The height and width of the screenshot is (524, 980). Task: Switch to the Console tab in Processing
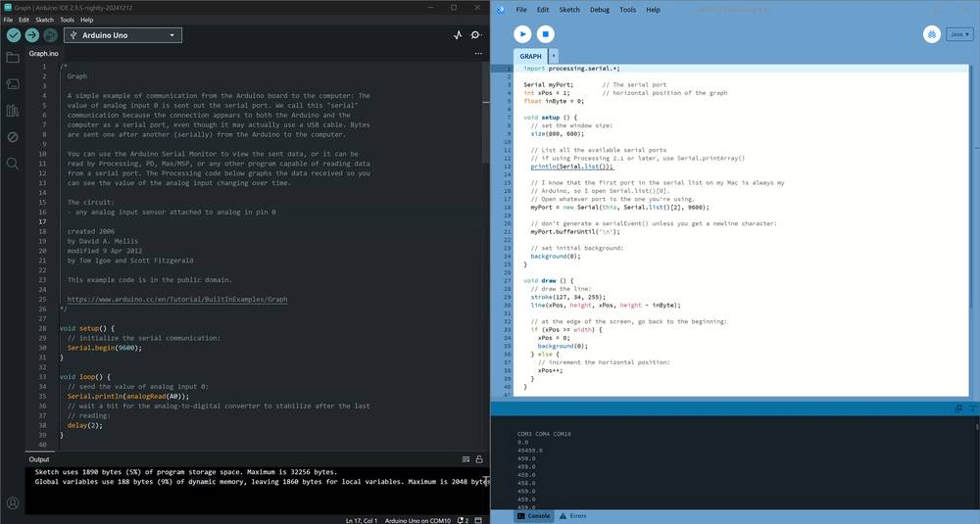click(534, 516)
